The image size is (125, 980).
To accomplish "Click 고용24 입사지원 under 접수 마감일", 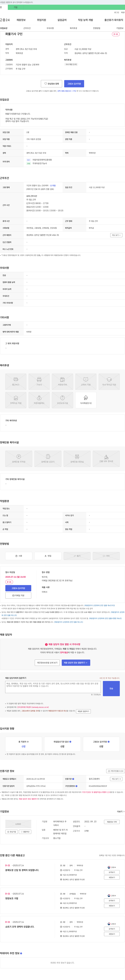I will [18, 588].
